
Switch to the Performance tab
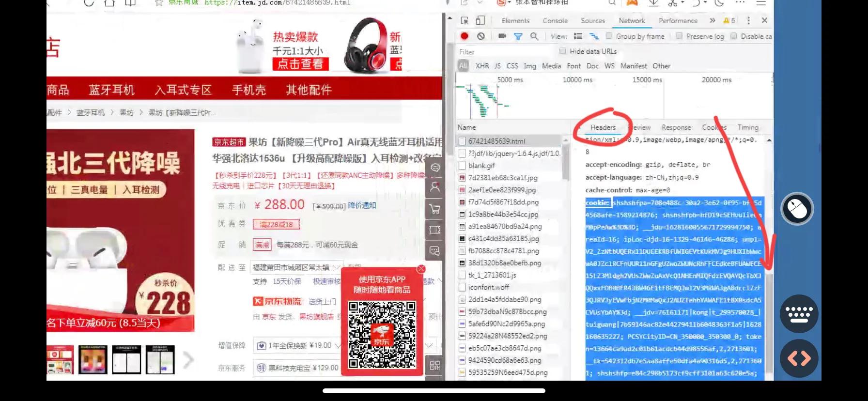pyautogui.click(x=678, y=21)
